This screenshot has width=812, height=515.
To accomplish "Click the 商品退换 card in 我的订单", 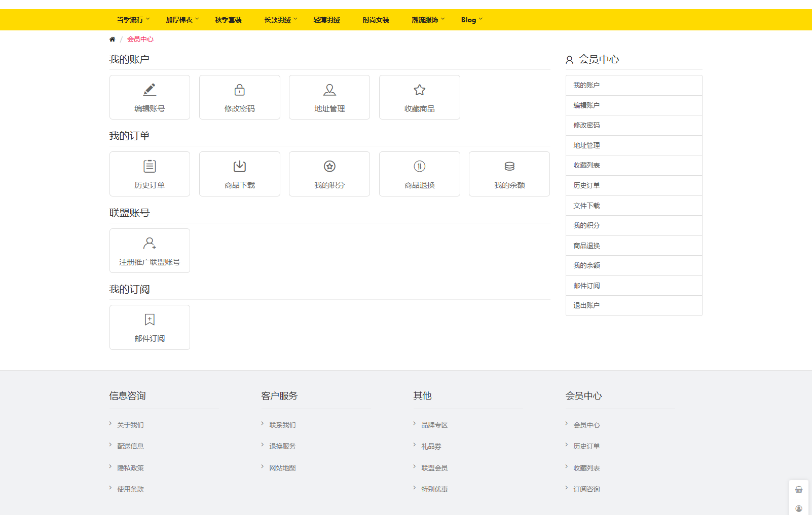I will pyautogui.click(x=419, y=174).
